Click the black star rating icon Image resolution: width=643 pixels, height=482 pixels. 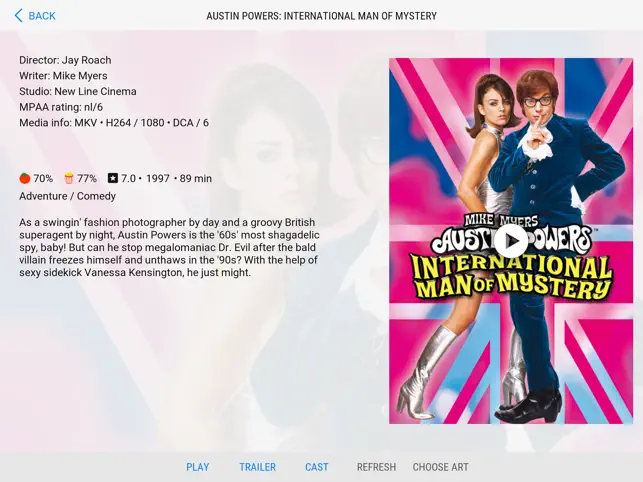click(113, 178)
